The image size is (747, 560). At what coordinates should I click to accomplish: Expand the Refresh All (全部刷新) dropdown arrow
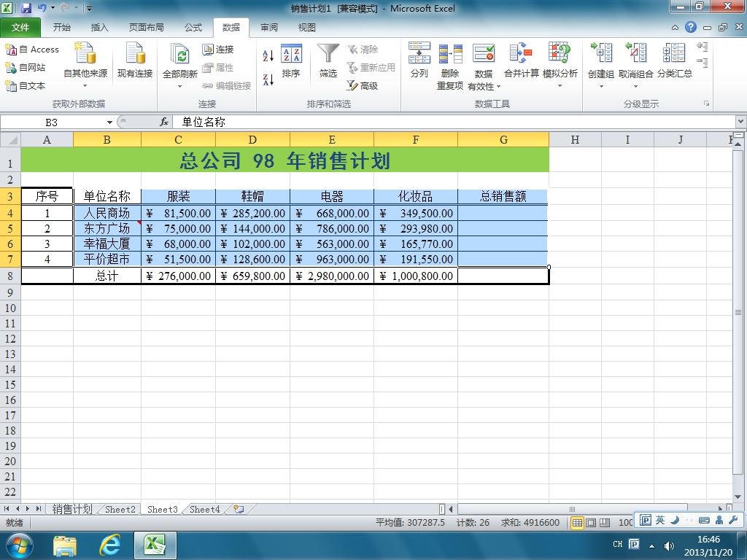pos(180,86)
